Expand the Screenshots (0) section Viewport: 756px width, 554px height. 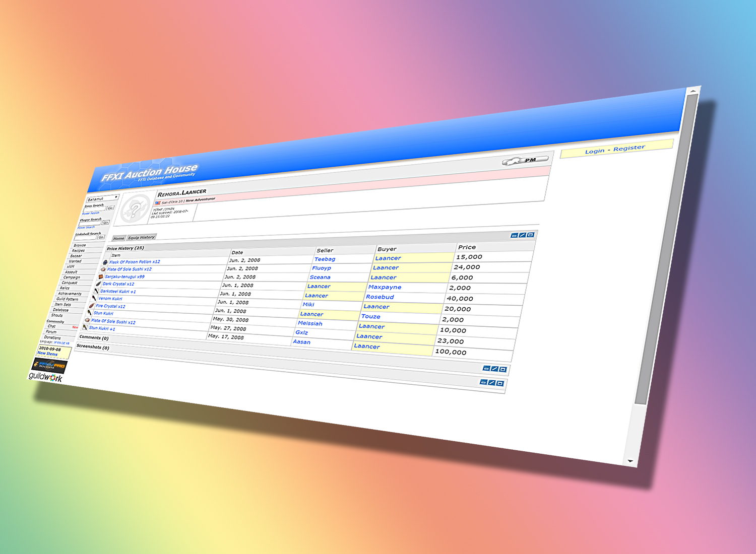[x=93, y=347]
